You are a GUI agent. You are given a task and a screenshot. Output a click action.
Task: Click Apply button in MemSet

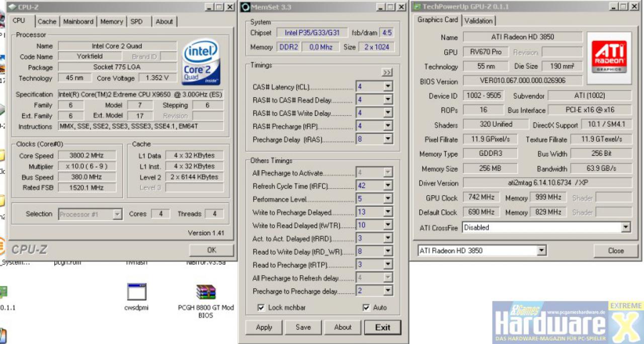point(264,327)
